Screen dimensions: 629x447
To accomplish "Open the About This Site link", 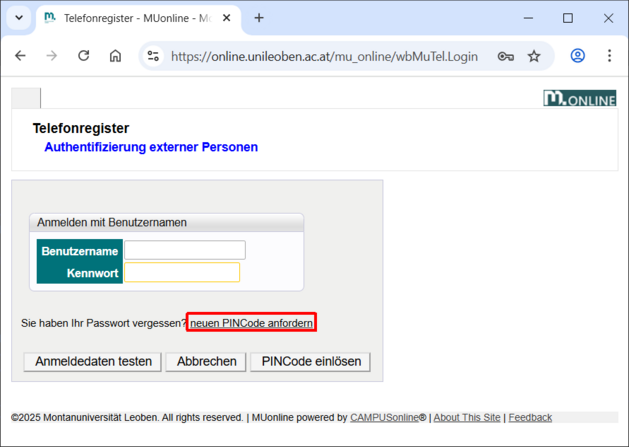I will pos(467,418).
